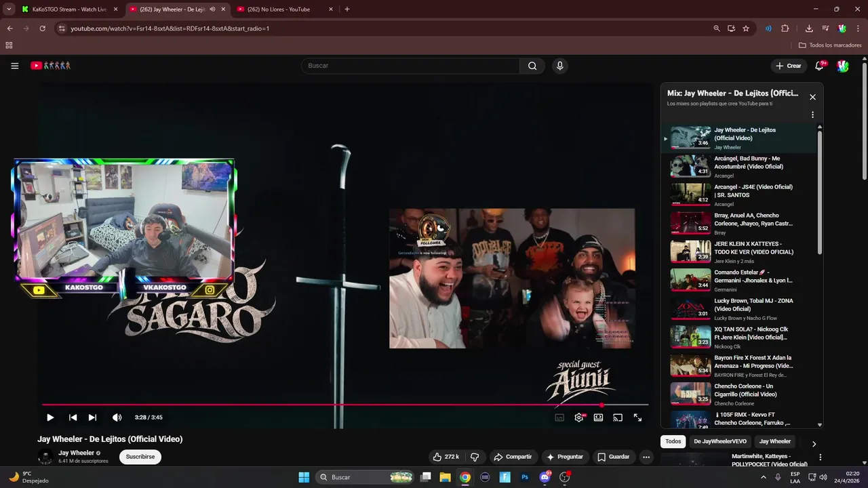
Task: Click the YouTube search magnifier button
Action: tap(532, 66)
